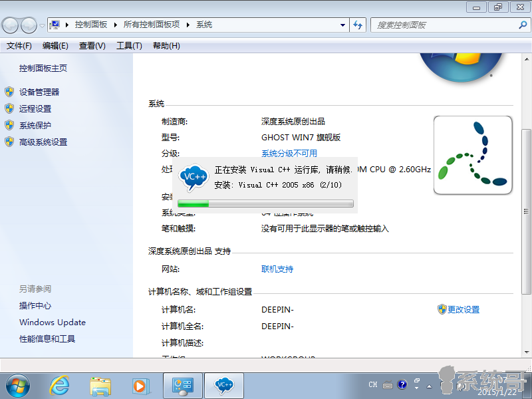Click 更改设置 to change computer name

(463, 309)
